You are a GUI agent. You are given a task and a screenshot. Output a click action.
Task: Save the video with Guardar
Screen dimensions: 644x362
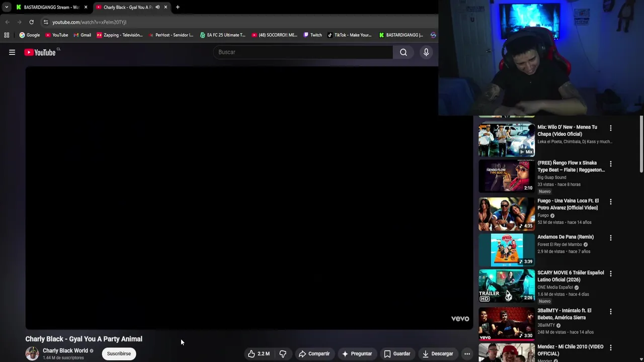pos(397,354)
